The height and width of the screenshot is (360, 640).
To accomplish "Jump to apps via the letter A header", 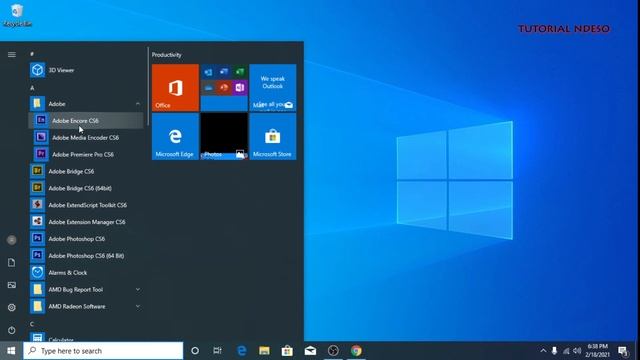I will [32, 88].
